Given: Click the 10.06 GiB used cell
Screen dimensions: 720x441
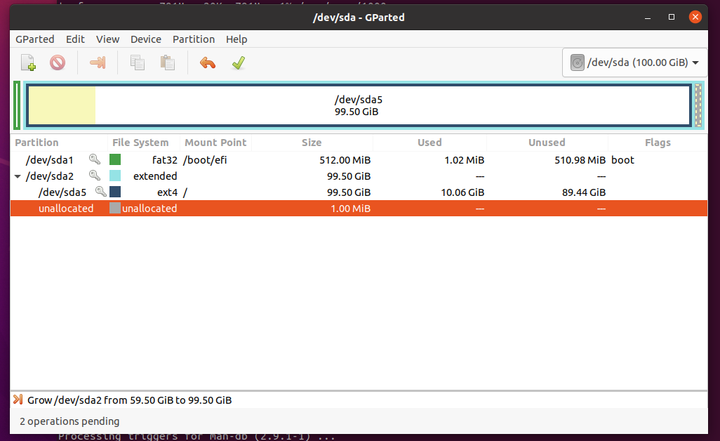Looking at the screenshot, I should pos(462,192).
